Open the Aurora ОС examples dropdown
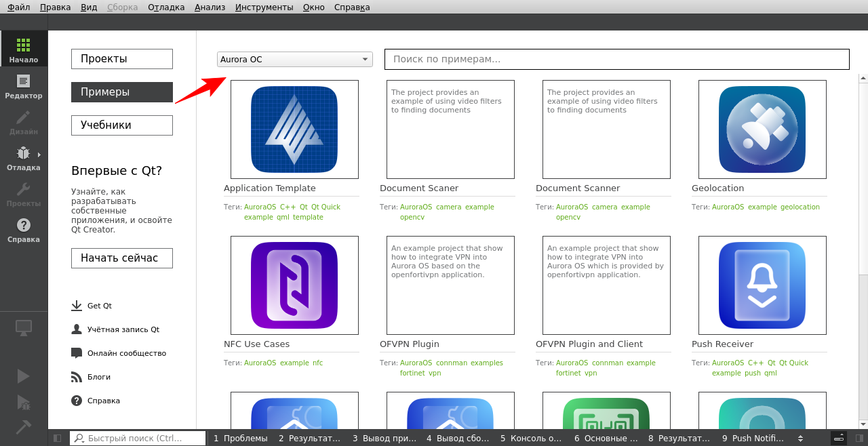The height and width of the screenshot is (446, 868). tap(295, 60)
